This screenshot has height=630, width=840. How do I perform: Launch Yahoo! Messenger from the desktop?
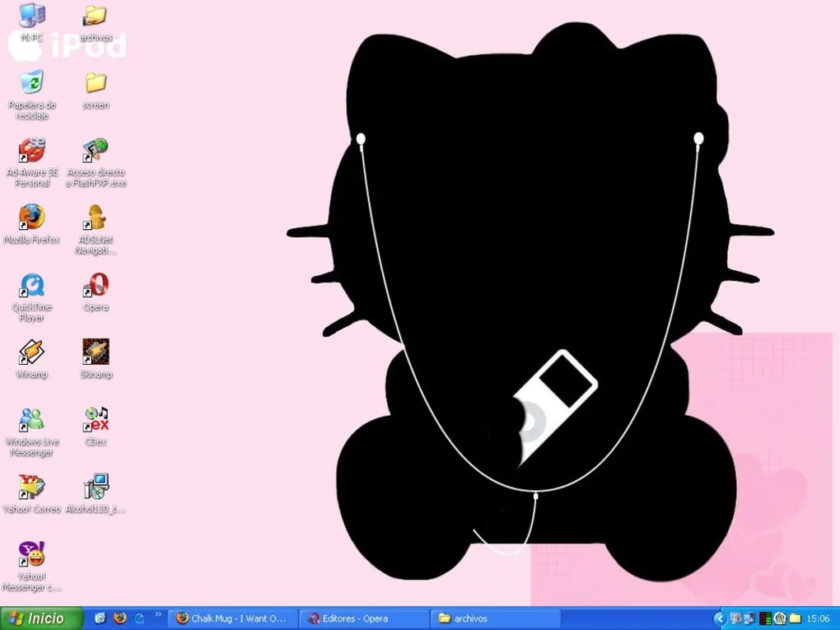pyautogui.click(x=31, y=554)
